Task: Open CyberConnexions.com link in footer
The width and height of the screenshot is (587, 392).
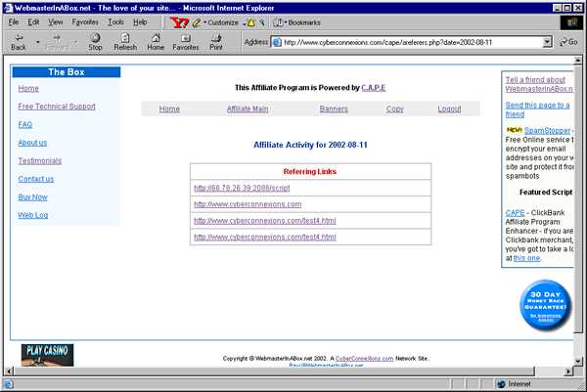Action: click(x=364, y=359)
